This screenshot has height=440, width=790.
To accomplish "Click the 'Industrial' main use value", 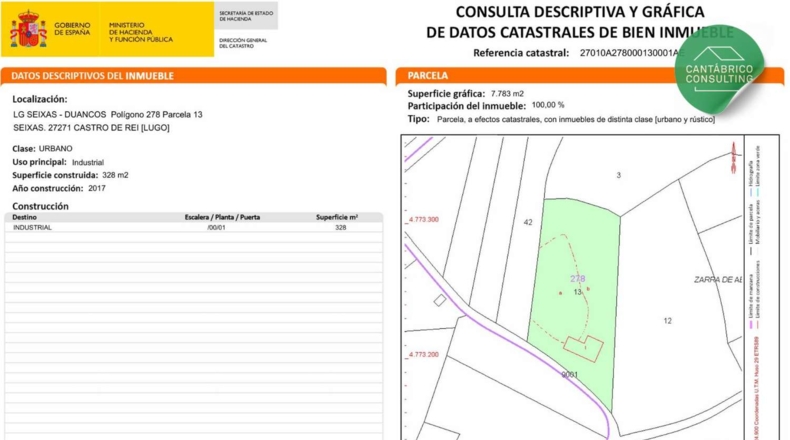I will click(88, 162).
